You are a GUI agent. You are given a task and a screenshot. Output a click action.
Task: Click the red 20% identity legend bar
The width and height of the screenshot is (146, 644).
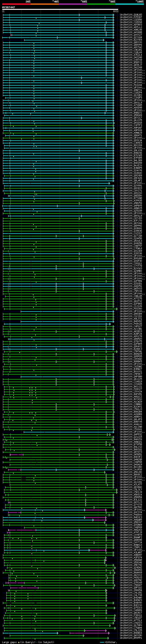click(x=16, y=4)
